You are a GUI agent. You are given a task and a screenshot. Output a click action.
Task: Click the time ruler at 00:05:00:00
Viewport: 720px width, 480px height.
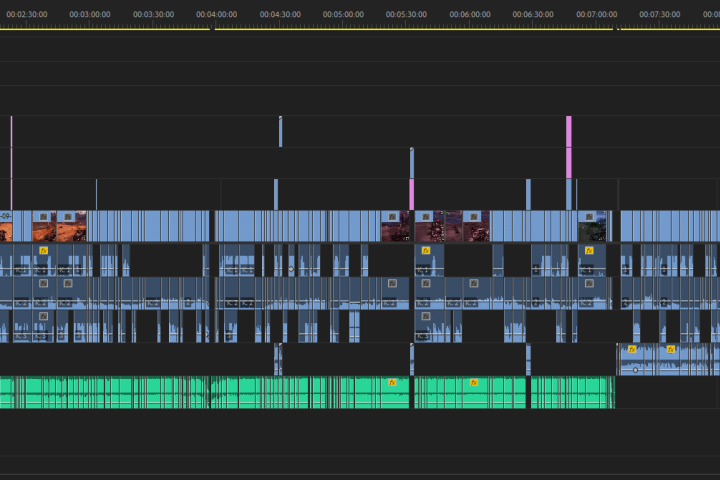(x=343, y=15)
